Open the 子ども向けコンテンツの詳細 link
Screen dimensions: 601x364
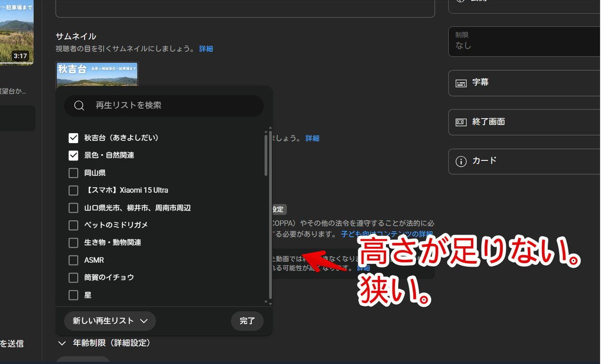[x=386, y=234]
